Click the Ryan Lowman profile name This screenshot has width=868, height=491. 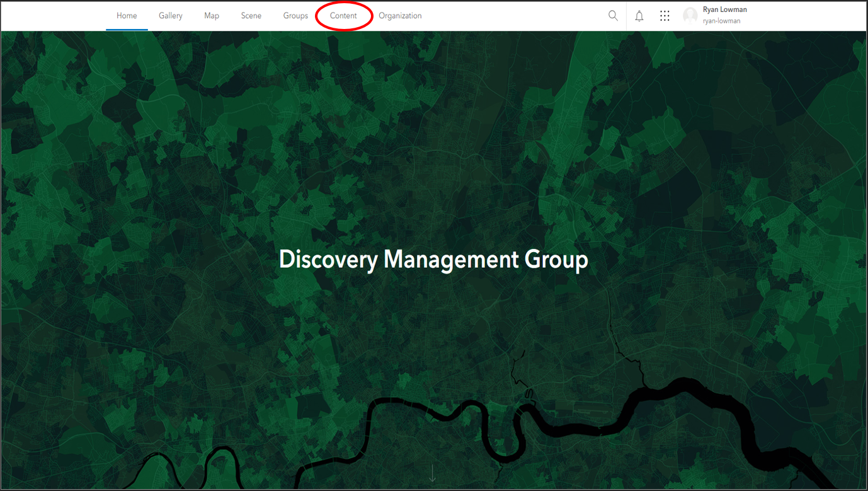tap(724, 9)
